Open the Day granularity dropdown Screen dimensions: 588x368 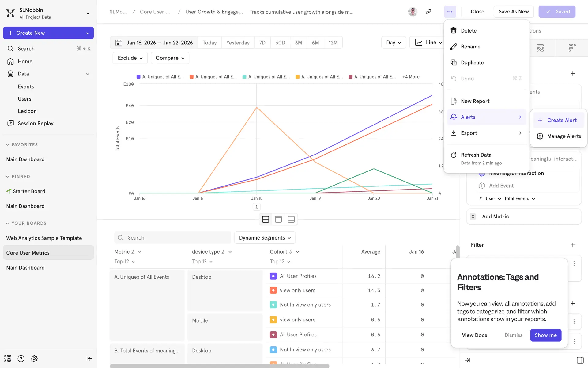point(393,43)
